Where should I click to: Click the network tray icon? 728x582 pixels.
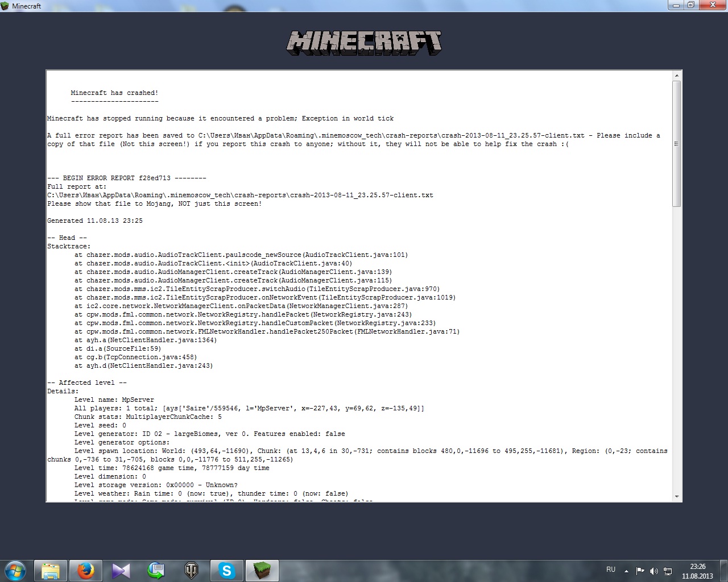coord(668,571)
